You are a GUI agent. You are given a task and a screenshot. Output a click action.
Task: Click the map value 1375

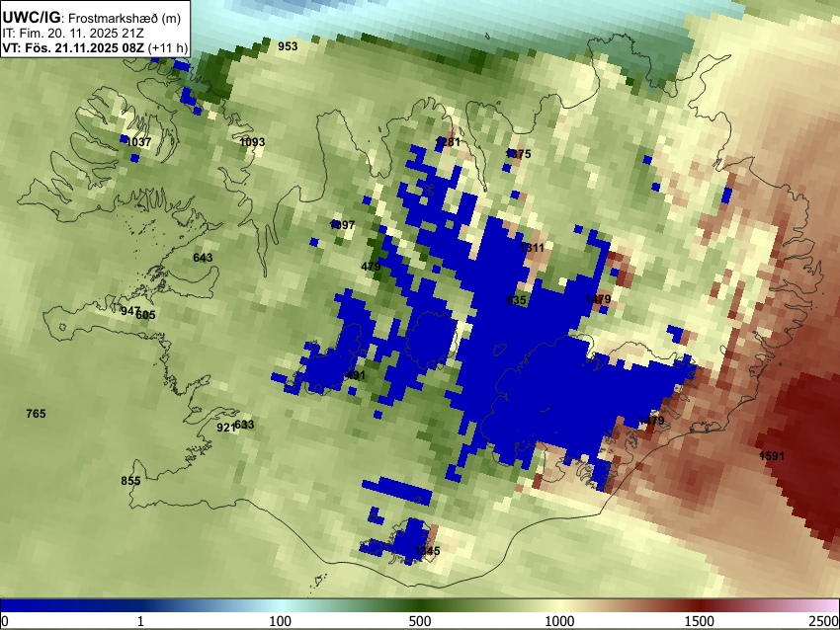point(518,154)
